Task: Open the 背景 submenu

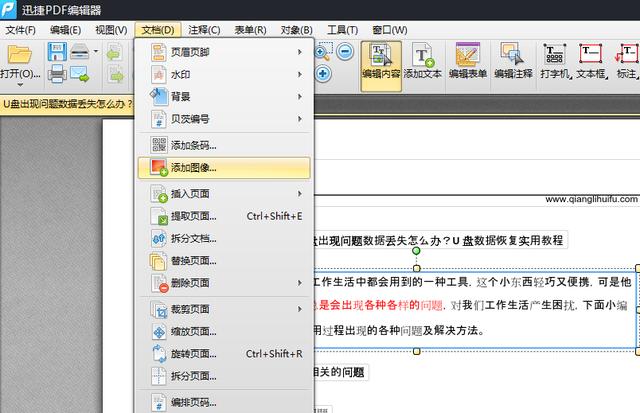Action: [224, 97]
